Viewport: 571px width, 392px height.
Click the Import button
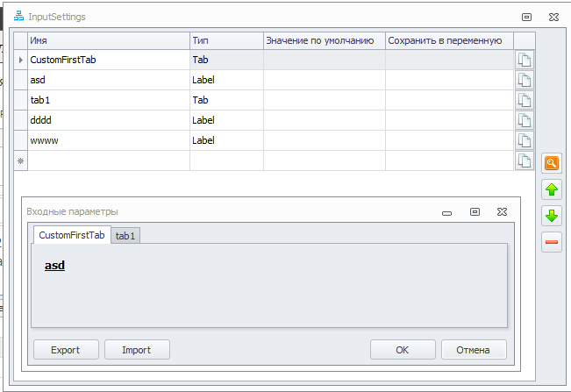(x=137, y=350)
